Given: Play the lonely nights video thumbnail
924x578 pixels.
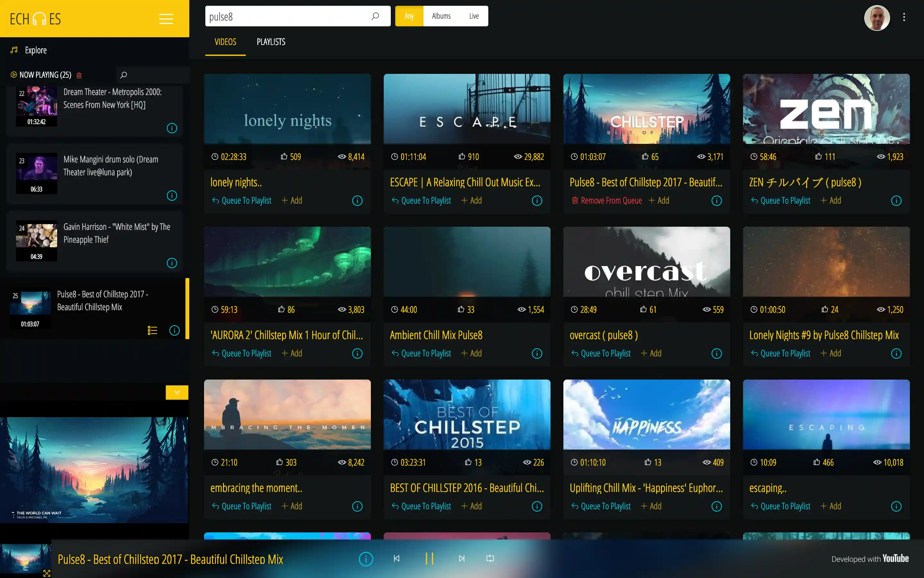Looking at the screenshot, I should tap(287, 109).
